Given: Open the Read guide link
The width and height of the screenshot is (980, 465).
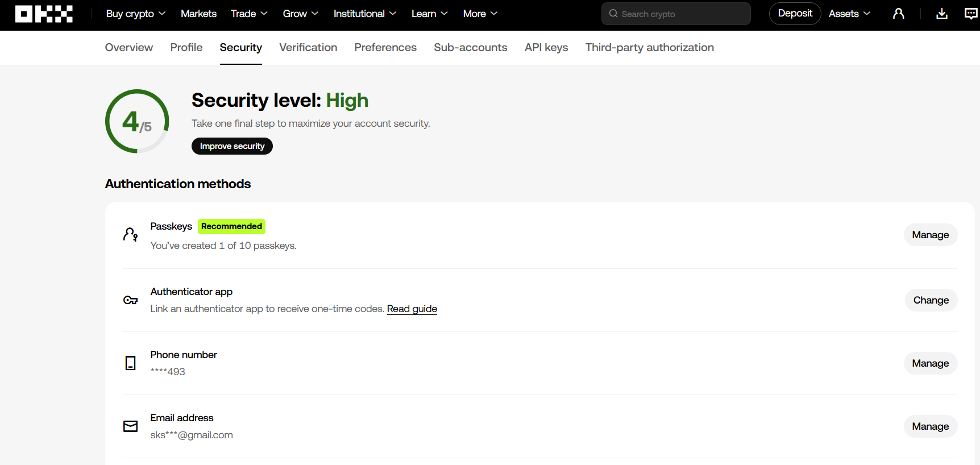Looking at the screenshot, I should tap(412, 309).
